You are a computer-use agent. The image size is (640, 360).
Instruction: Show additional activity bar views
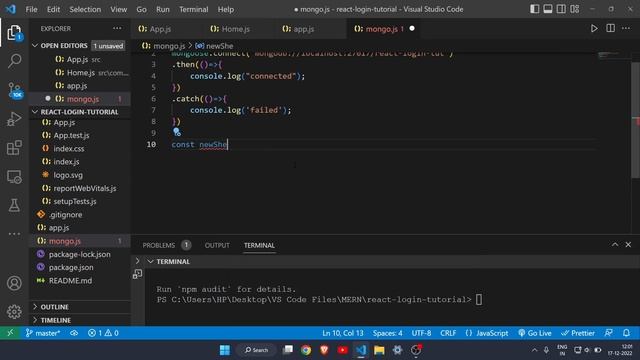[14, 234]
